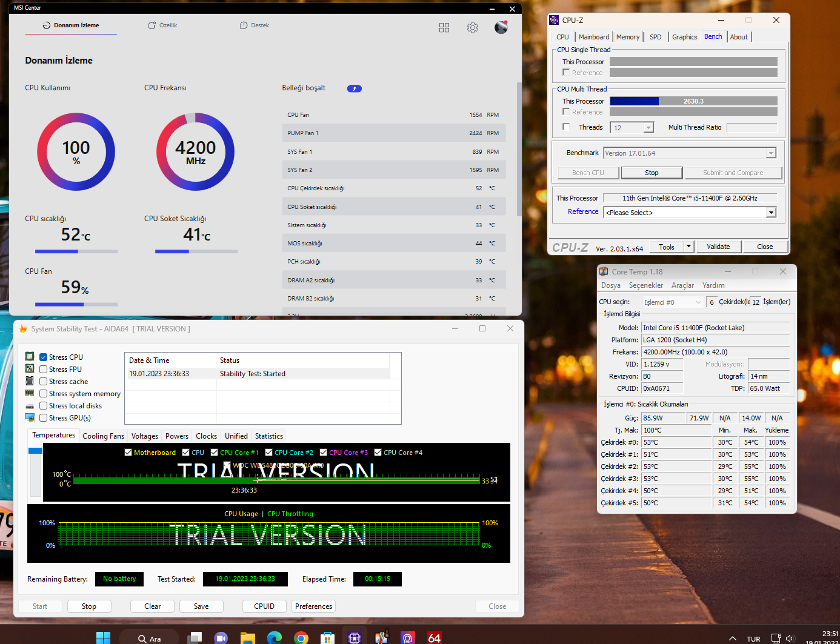840x644 pixels.
Task: Uncheck Stress CPU checkbox
Action: point(44,357)
